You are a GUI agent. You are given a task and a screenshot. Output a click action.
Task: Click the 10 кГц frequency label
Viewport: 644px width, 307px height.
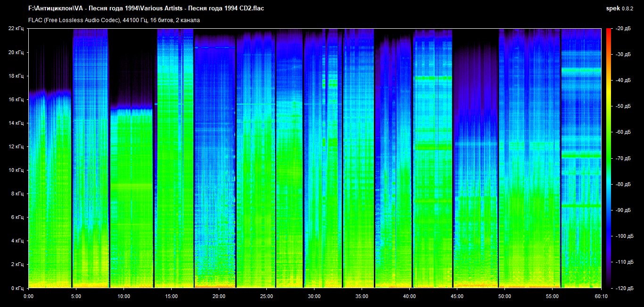[x=17, y=170]
